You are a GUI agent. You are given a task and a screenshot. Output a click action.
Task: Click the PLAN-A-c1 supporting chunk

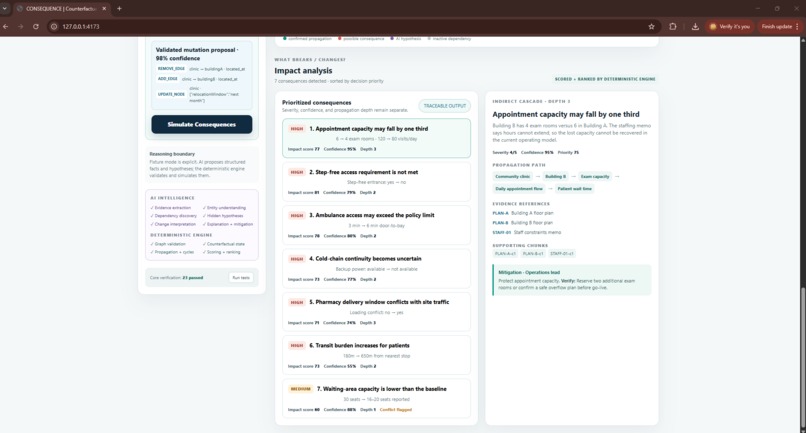pos(505,254)
